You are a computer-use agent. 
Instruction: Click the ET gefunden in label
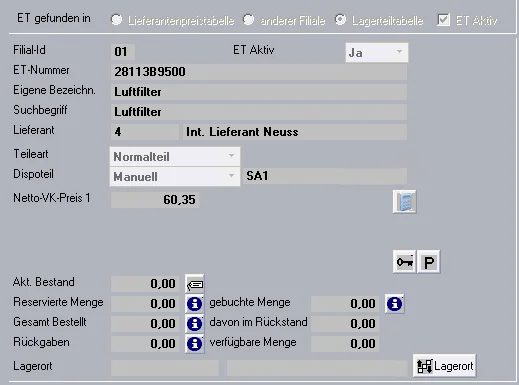(54, 18)
